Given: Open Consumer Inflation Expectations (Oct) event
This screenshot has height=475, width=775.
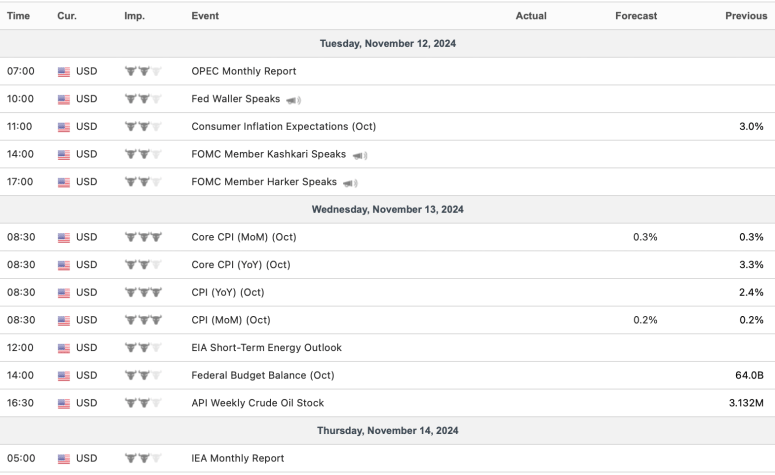Looking at the screenshot, I should tap(283, 127).
